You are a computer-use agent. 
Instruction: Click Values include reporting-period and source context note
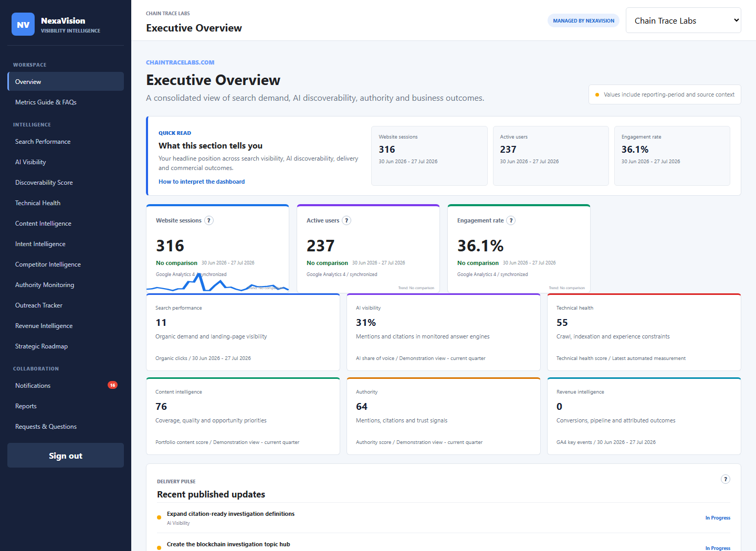click(x=665, y=94)
